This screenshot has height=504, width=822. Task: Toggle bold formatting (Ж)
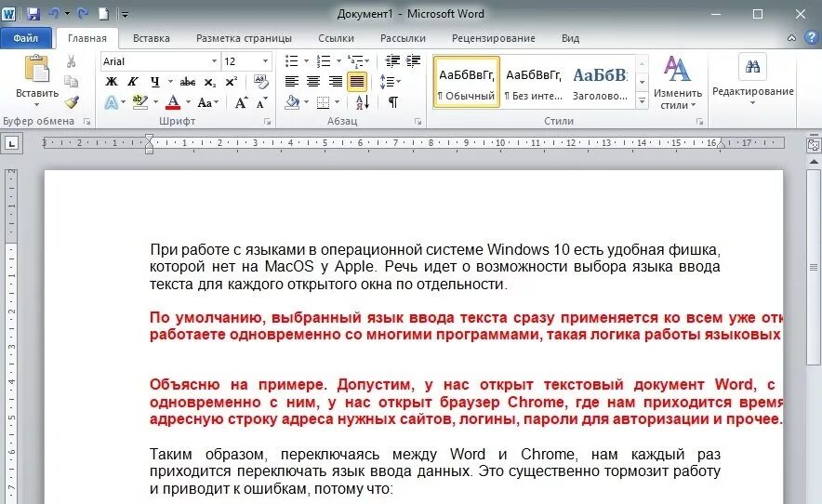click(x=112, y=81)
